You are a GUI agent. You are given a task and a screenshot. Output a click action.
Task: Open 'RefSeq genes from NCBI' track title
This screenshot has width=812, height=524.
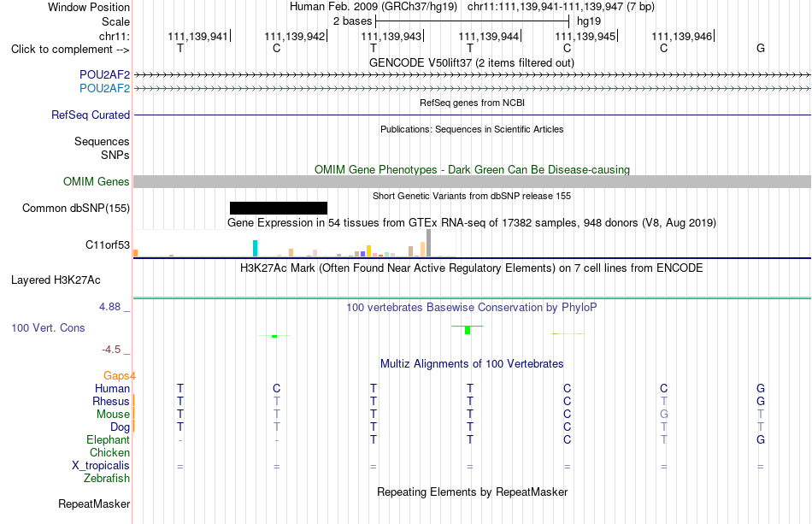472,103
